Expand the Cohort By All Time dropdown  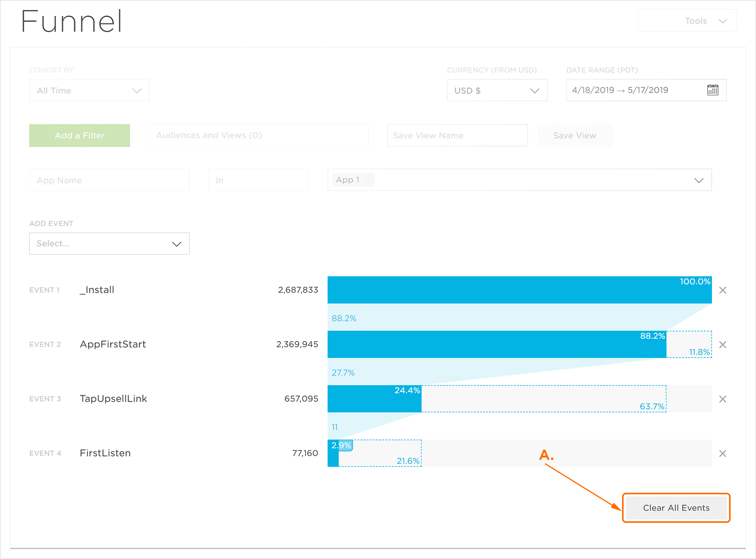89,90
